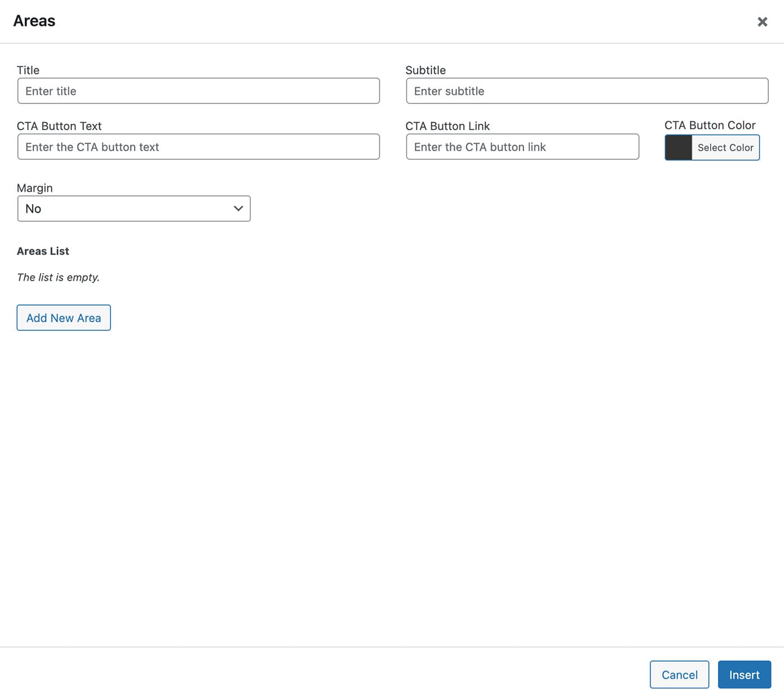
Task: Click into the CTA Button Text field
Action: (x=198, y=147)
